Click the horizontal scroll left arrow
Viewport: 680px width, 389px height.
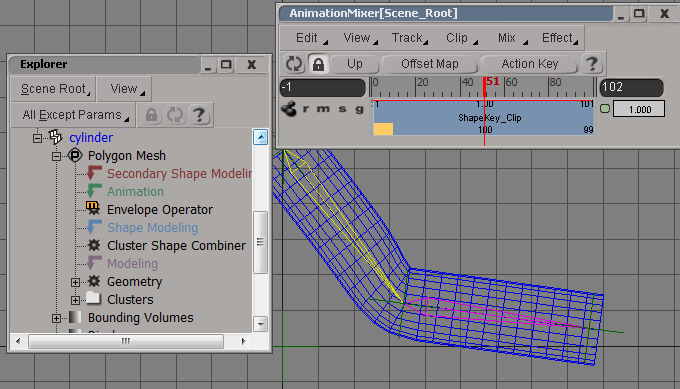[18, 341]
